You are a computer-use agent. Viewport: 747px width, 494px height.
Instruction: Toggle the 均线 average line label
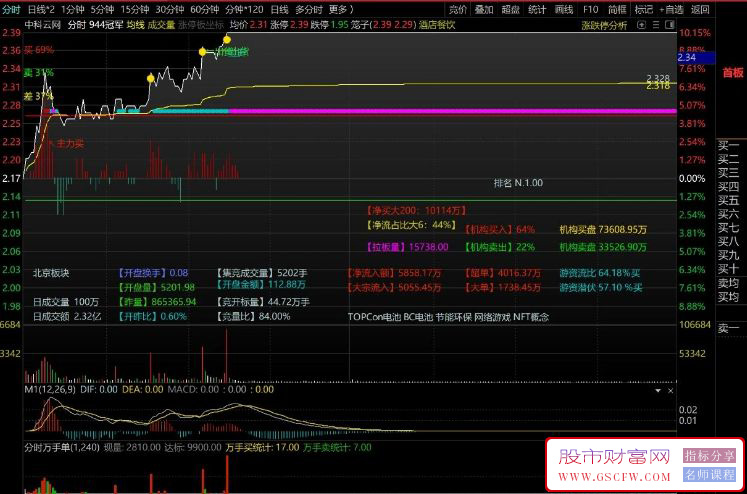coord(136,25)
